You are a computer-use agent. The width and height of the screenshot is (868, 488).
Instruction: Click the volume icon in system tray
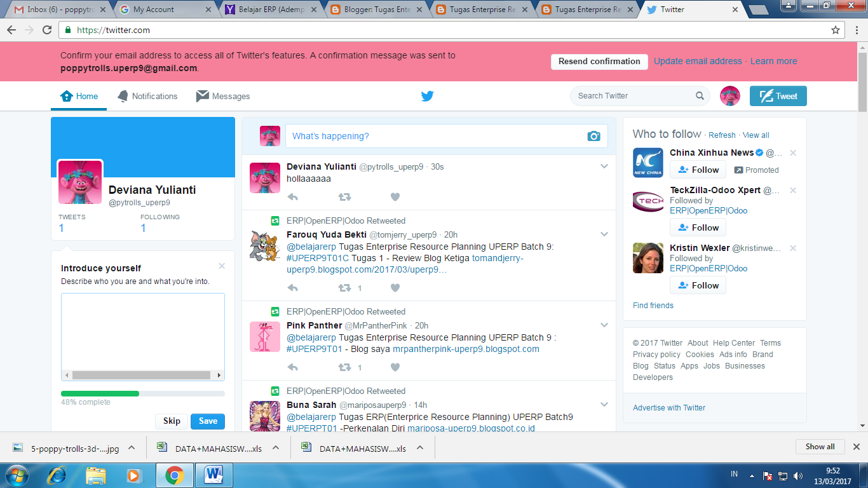click(x=797, y=475)
